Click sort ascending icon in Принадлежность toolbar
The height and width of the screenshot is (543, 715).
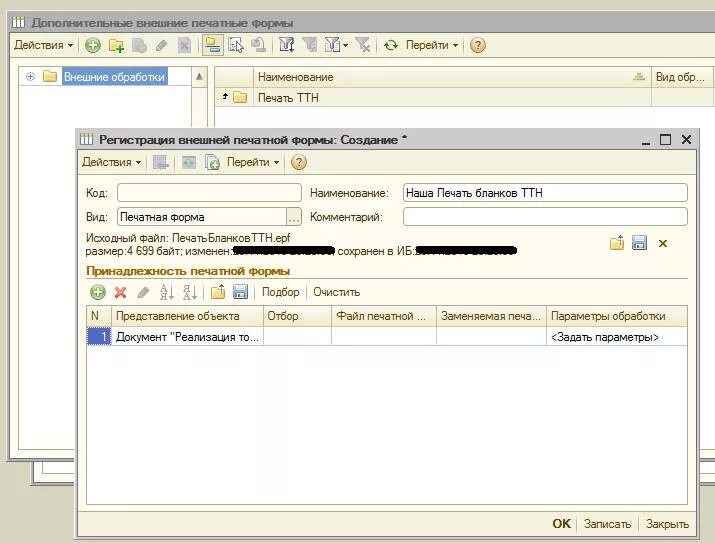point(166,292)
